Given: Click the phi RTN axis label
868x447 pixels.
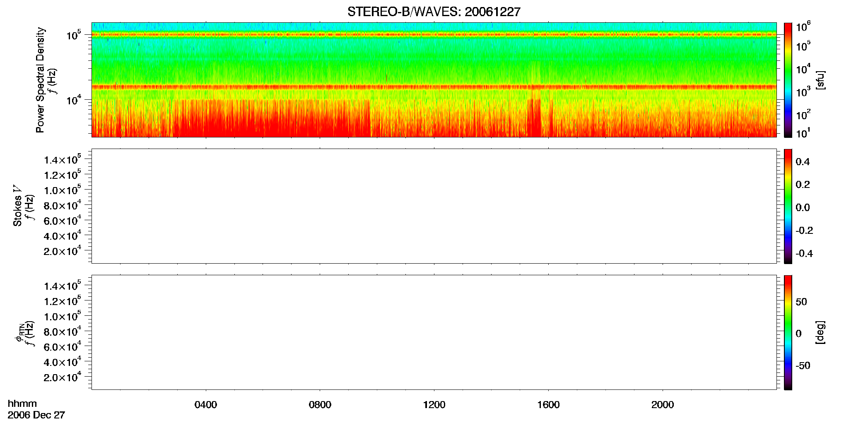Looking at the screenshot, I should [19, 332].
